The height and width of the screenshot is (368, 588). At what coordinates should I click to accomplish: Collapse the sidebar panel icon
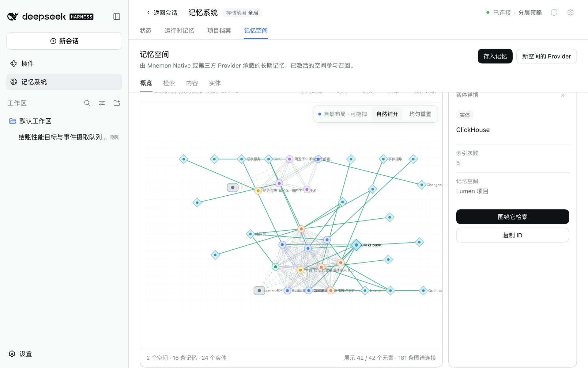point(117,17)
